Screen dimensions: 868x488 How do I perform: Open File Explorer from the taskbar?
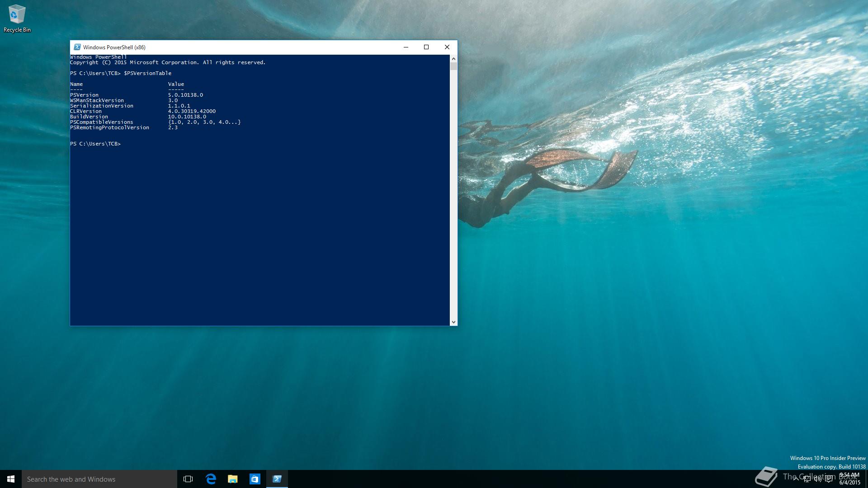(233, 479)
